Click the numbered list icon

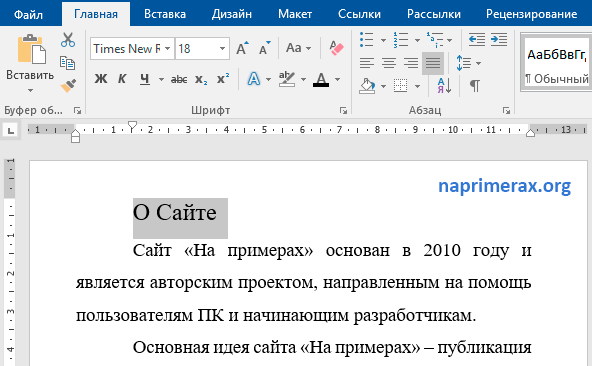tap(401, 40)
